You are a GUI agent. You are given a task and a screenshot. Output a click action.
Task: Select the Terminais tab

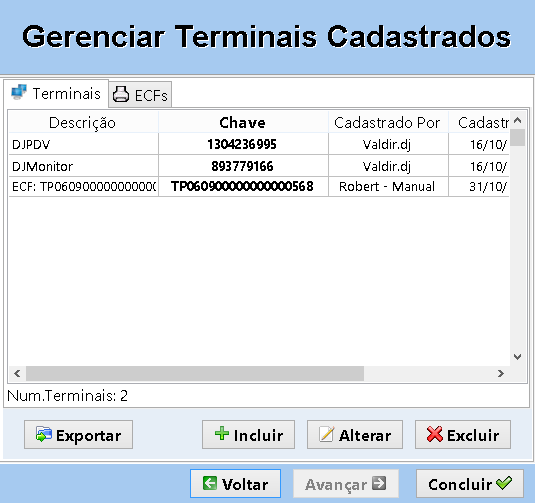click(56, 93)
